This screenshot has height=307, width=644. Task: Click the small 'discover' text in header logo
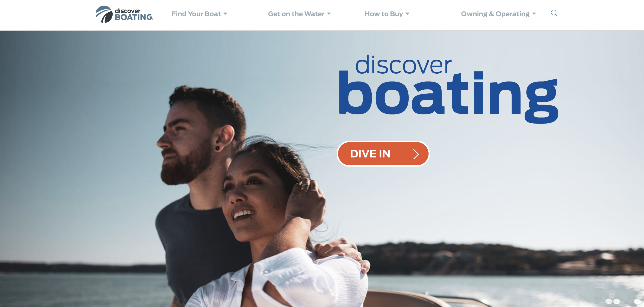pos(127,11)
